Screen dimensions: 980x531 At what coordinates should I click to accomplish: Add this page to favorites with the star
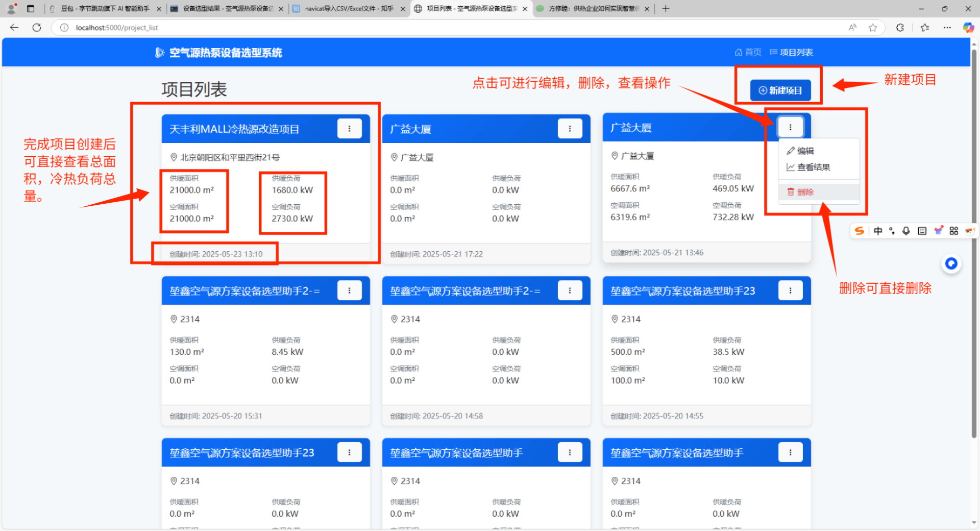tap(873, 28)
